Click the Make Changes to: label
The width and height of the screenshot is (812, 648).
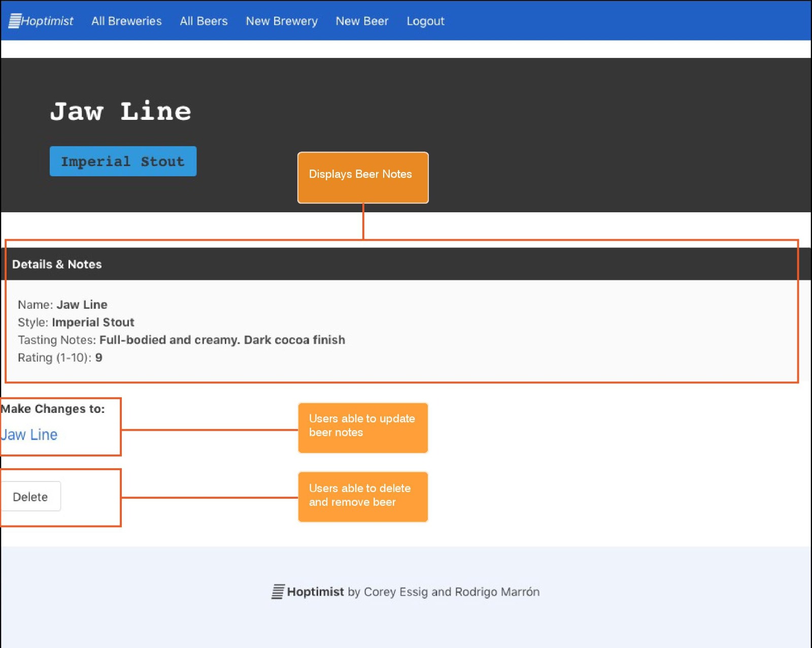click(x=53, y=409)
